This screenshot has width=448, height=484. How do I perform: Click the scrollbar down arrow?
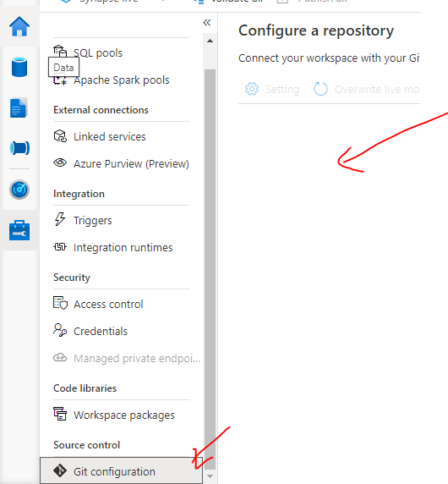point(210,476)
